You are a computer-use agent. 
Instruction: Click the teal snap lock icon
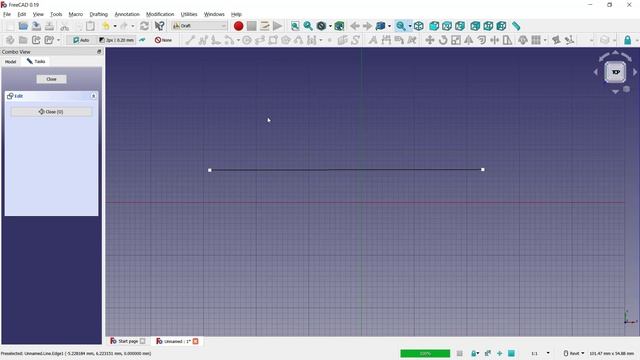pos(628,40)
